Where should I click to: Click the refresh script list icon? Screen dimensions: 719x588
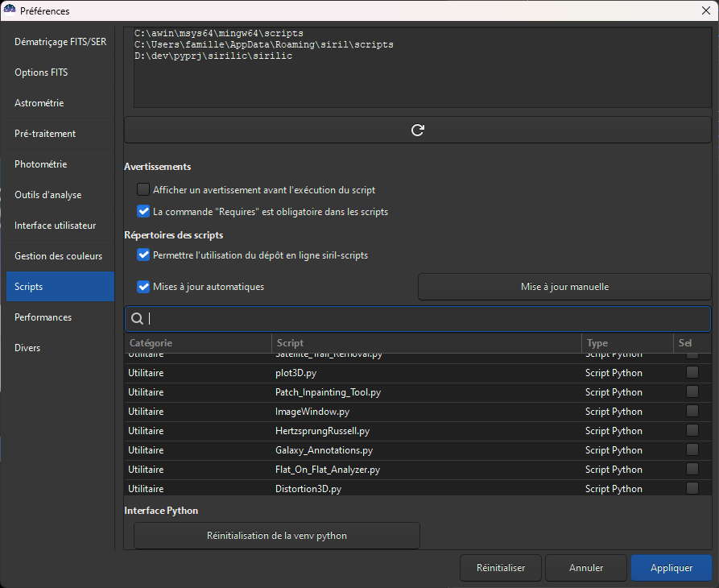click(x=417, y=130)
